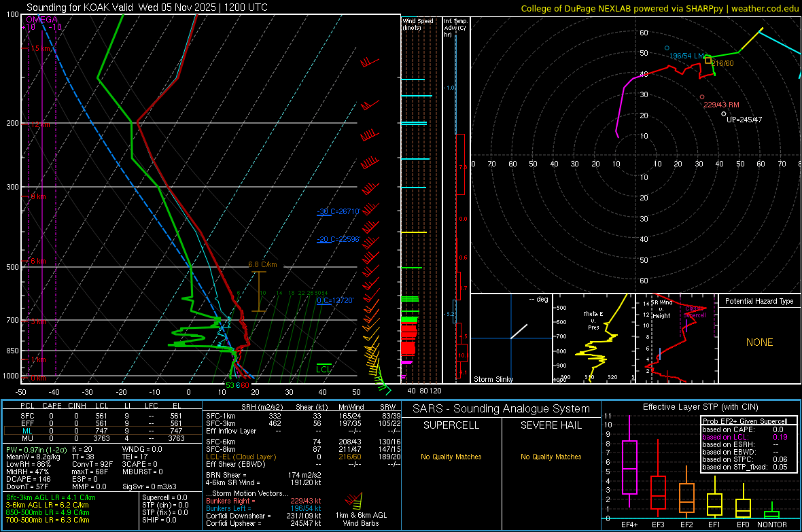This screenshot has height=532, width=802.
Task: Click the Eff Shear (EBWD) row
Action: point(303,464)
